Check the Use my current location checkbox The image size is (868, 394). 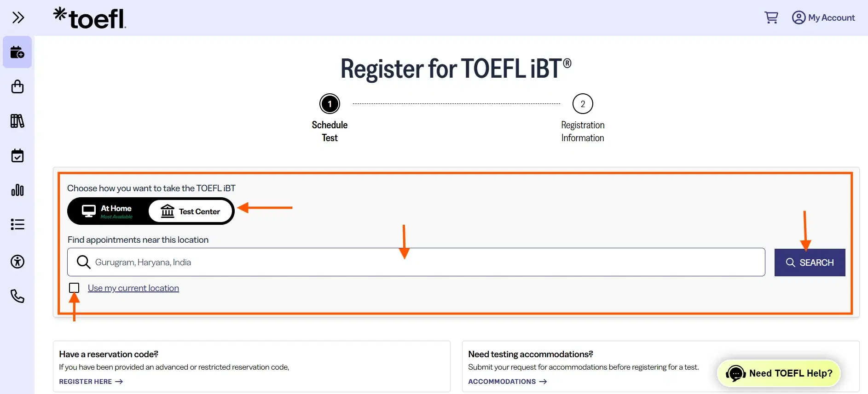[x=74, y=288]
